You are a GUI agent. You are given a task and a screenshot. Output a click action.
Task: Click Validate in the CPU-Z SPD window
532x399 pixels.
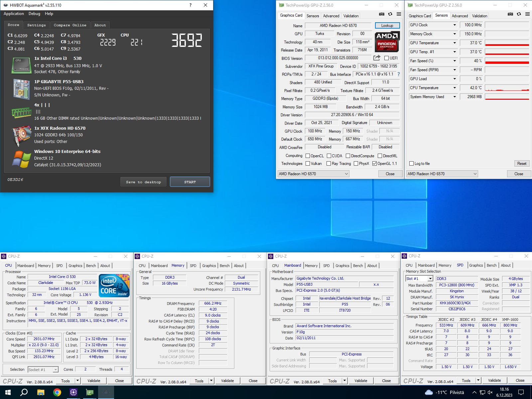pos(494,380)
